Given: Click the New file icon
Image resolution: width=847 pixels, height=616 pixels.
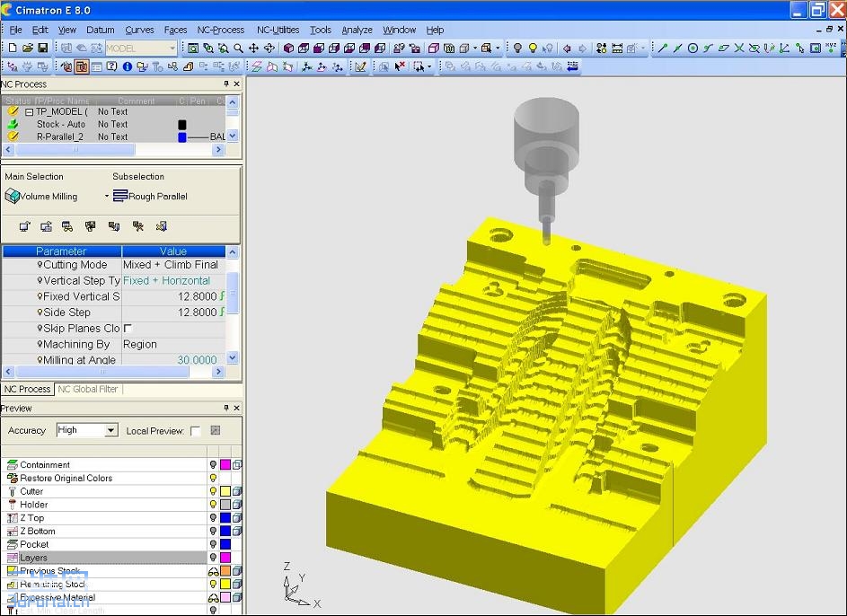Looking at the screenshot, I should tap(13, 48).
